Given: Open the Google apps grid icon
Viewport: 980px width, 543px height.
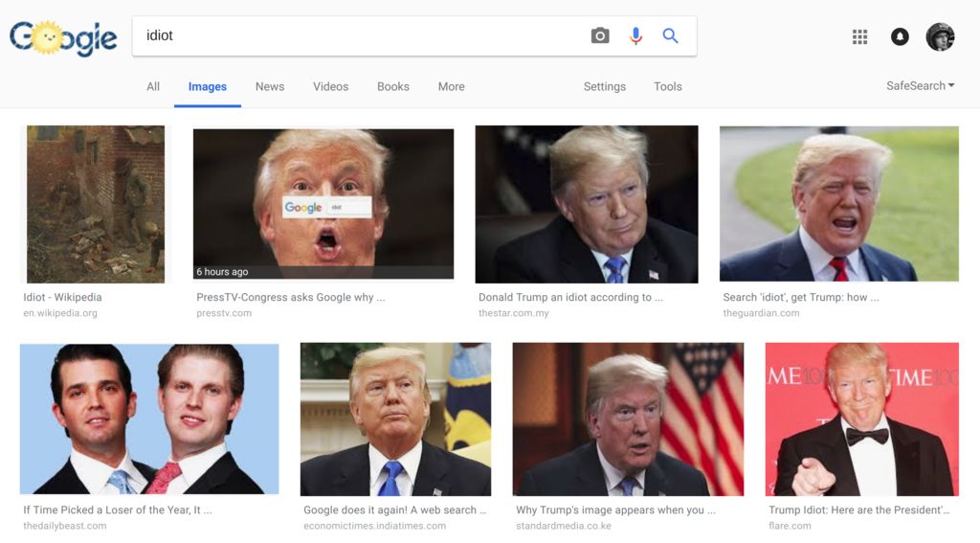Looking at the screenshot, I should coord(859,37).
